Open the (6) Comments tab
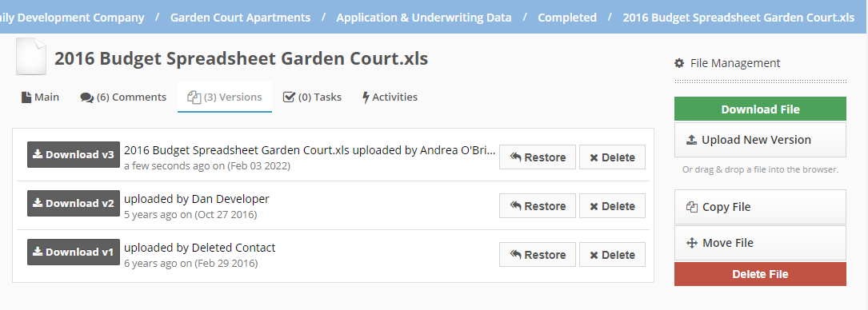This screenshot has height=310, width=868. [123, 97]
